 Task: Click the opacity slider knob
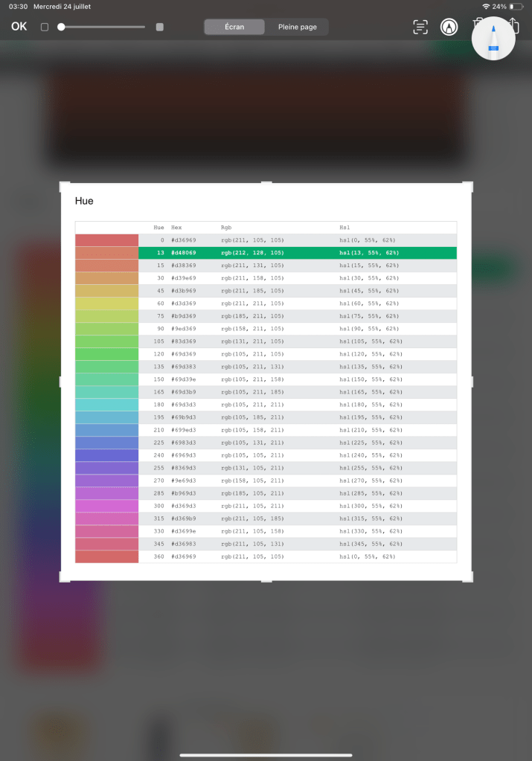pos(61,27)
